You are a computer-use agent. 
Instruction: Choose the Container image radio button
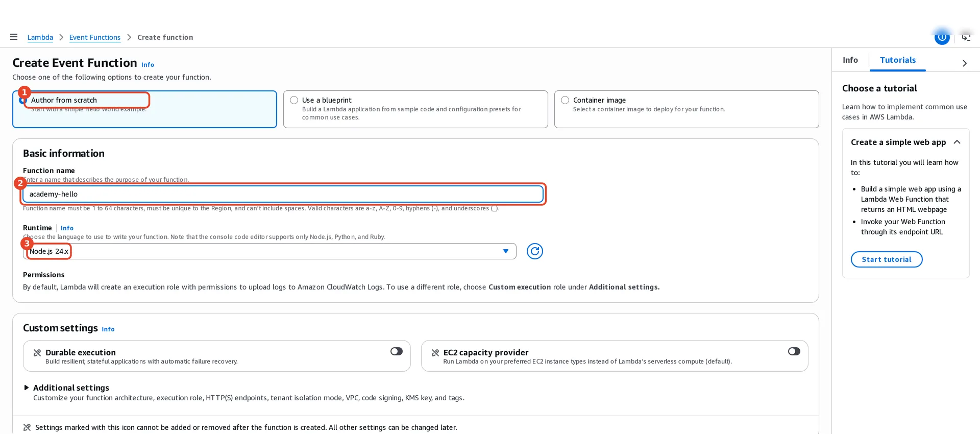pyautogui.click(x=565, y=100)
